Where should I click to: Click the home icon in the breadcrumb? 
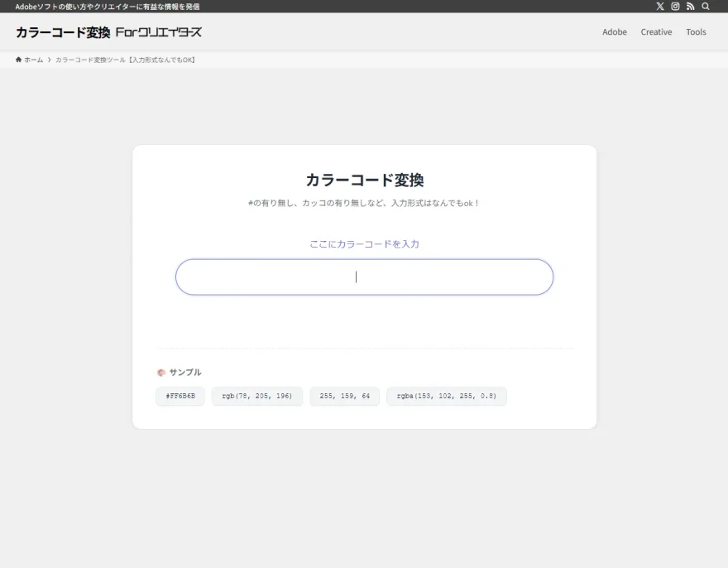[18, 59]
